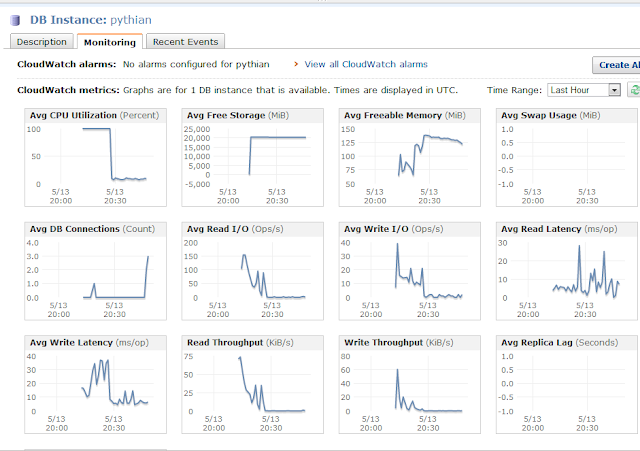Screen dimensions: 640x451
Task: View the Avg Read I/O graph
Action: 250,268
